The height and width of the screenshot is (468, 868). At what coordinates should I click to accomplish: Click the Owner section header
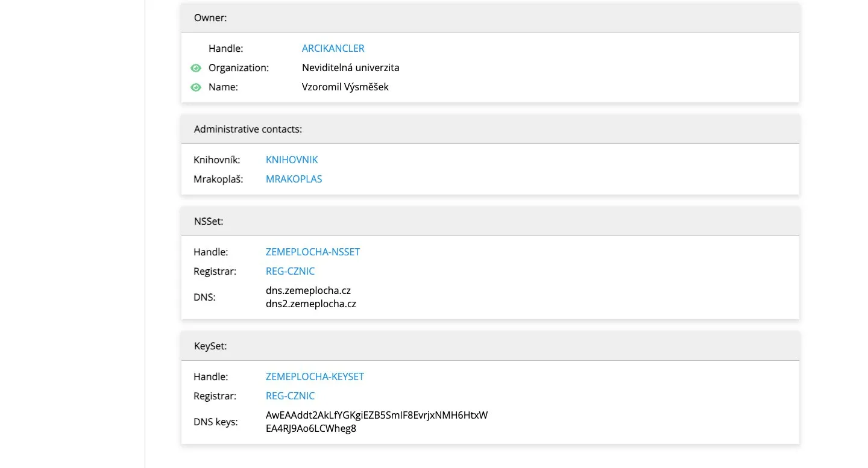[490, 18]
